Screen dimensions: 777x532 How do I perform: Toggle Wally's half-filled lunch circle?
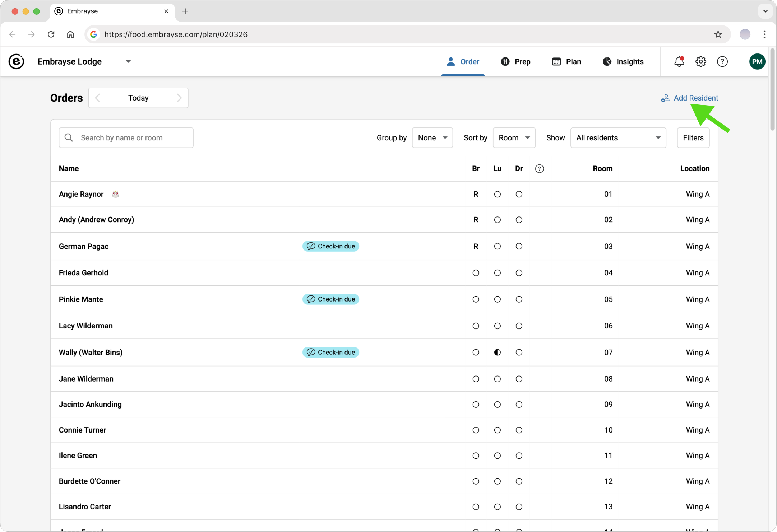pos(497,353)
